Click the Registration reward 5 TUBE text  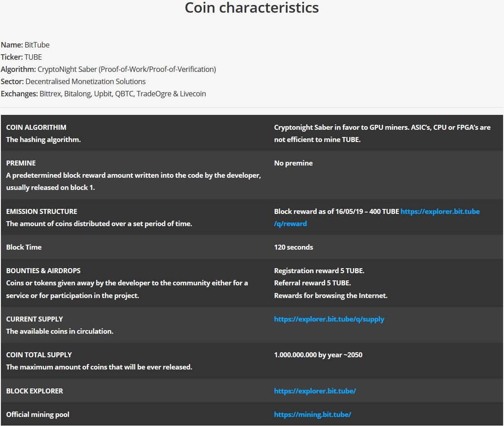tap(319, 270)
